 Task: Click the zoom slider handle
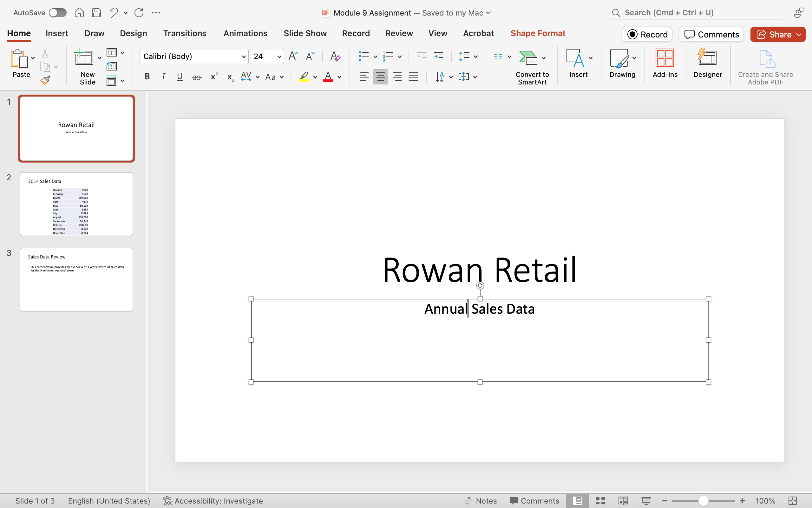pos(703,501)
